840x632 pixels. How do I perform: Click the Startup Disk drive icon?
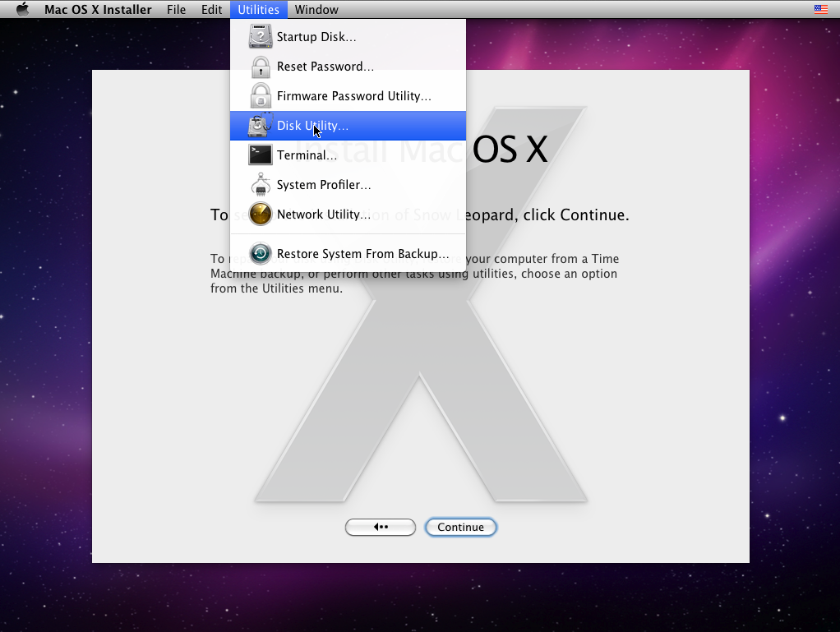coord(261,37)
